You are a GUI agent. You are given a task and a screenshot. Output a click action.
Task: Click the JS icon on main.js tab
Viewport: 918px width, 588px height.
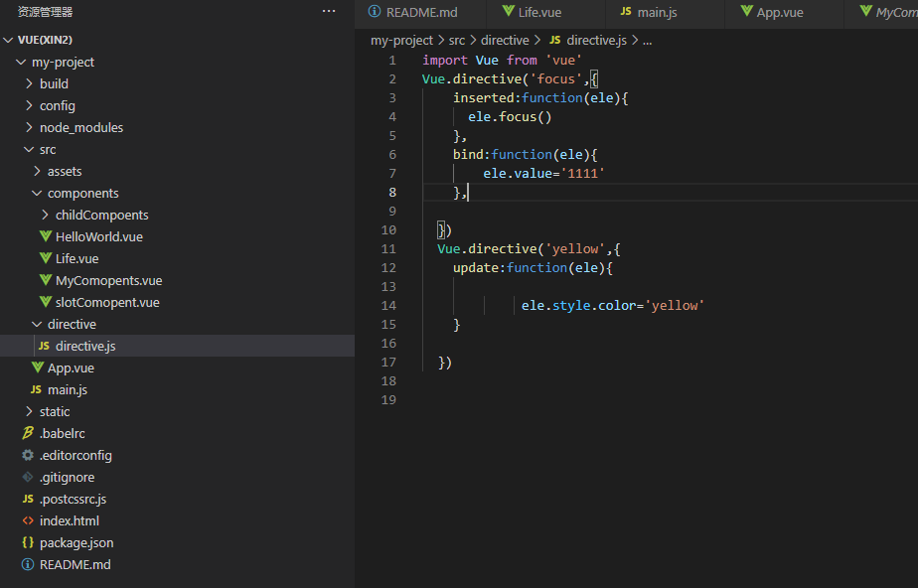[x=626, y=11]
